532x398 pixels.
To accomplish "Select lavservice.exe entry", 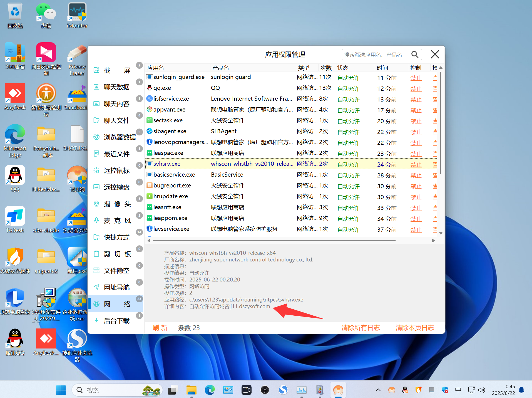I will 291,229.
